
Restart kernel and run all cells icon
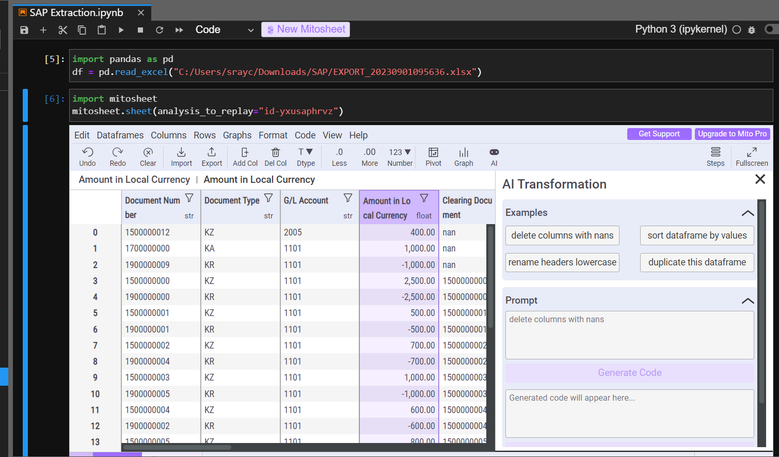[179, 30]
